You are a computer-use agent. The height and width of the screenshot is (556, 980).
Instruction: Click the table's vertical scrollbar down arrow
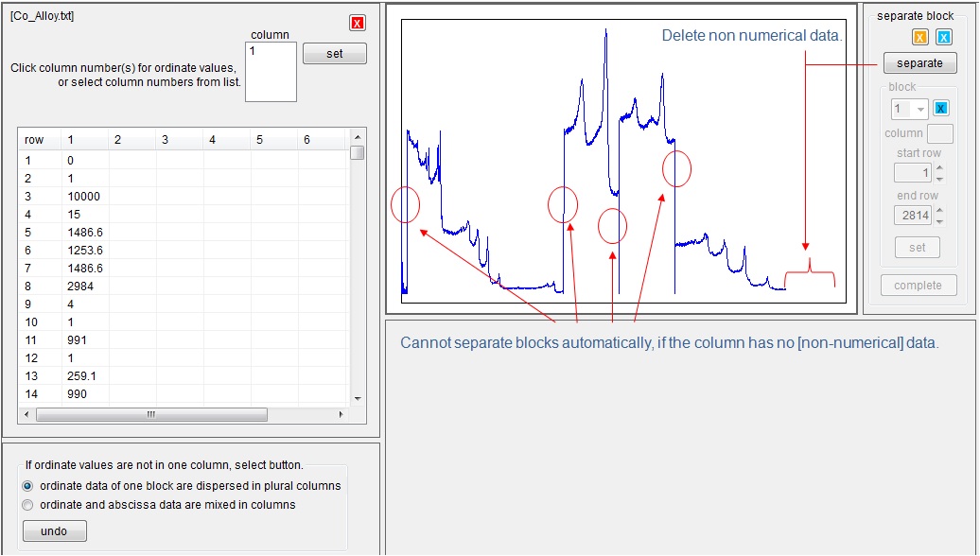point(357,399)
